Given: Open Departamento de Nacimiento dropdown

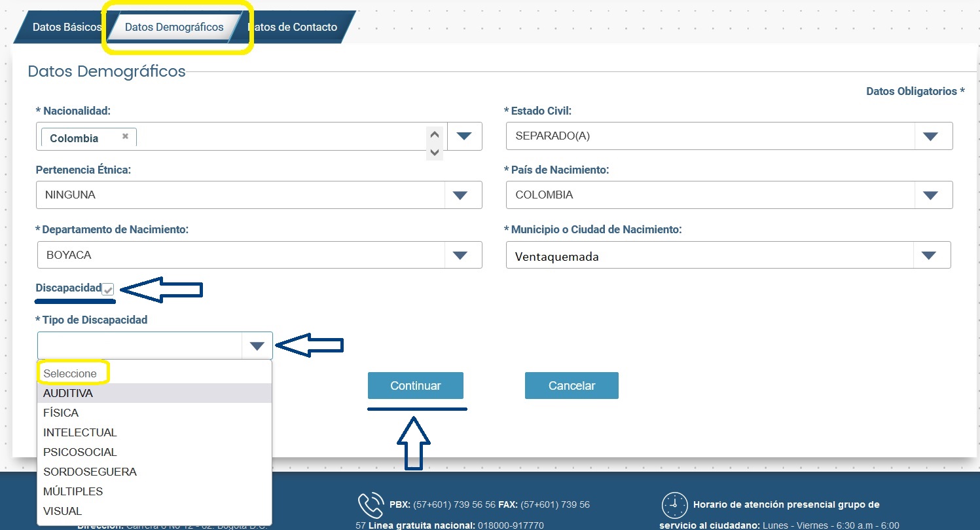Looking at the screenshot, I should 460,255.
